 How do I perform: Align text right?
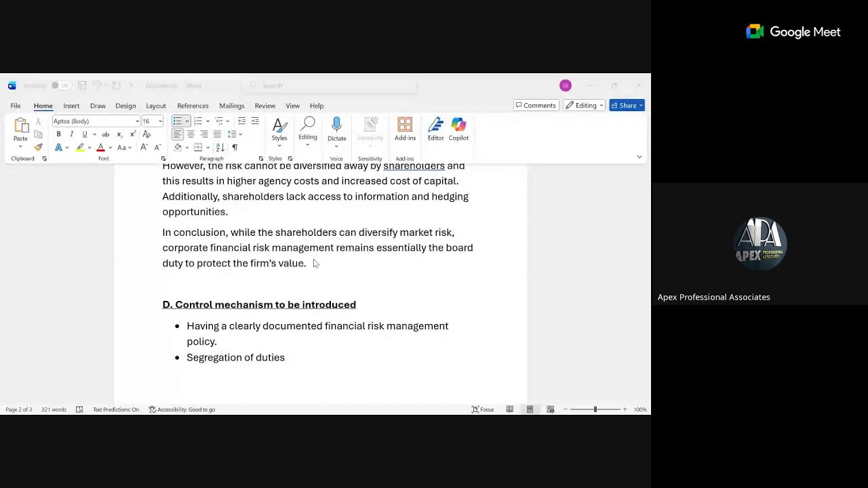(x=204, y=134)
